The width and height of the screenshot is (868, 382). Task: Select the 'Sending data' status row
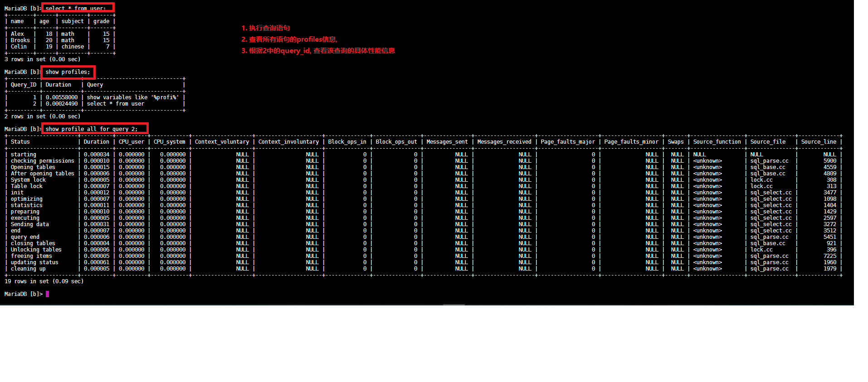(x=423, y=224)
